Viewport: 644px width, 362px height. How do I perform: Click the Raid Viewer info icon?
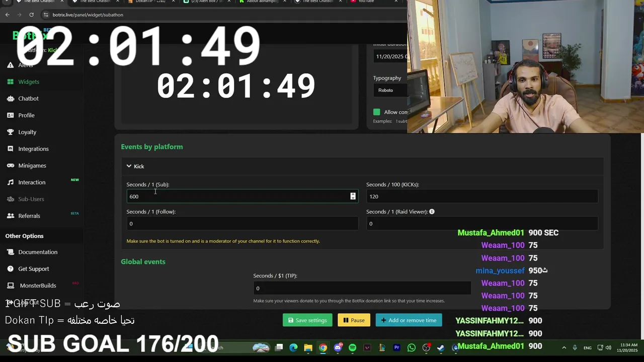[x=432, y=212]
